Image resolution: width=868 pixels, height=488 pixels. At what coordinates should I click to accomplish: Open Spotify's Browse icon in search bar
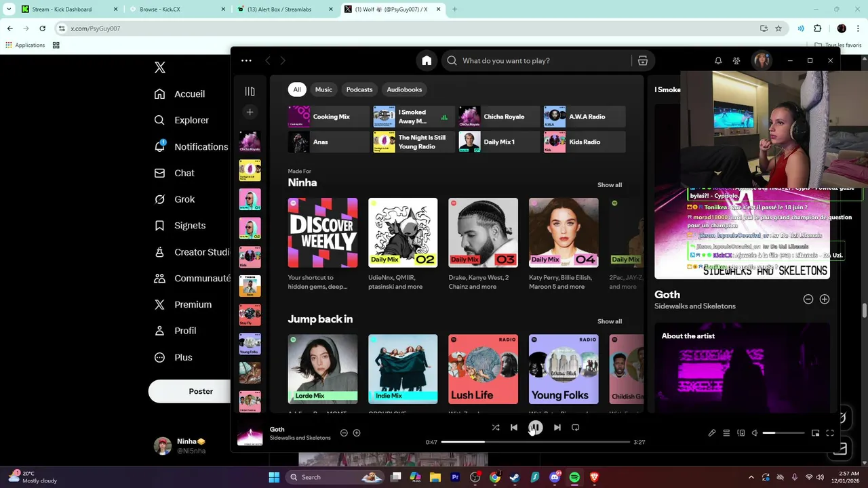click(x=642, y=61)
